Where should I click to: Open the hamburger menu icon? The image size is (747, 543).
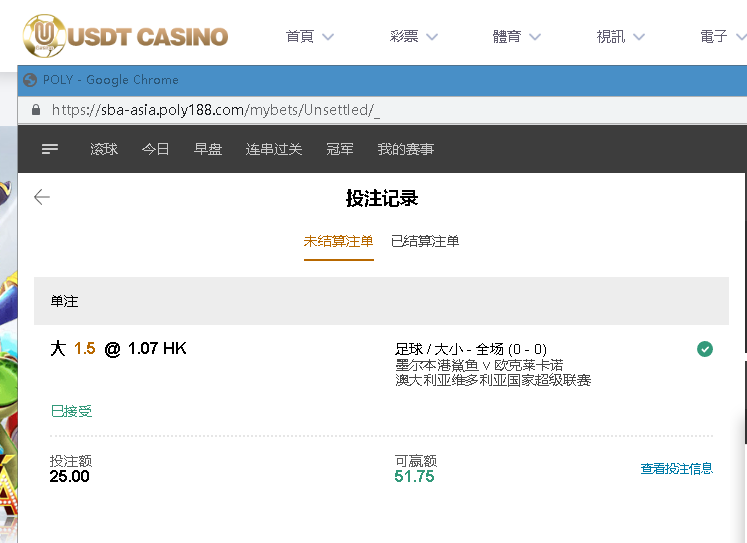point(50,149)
